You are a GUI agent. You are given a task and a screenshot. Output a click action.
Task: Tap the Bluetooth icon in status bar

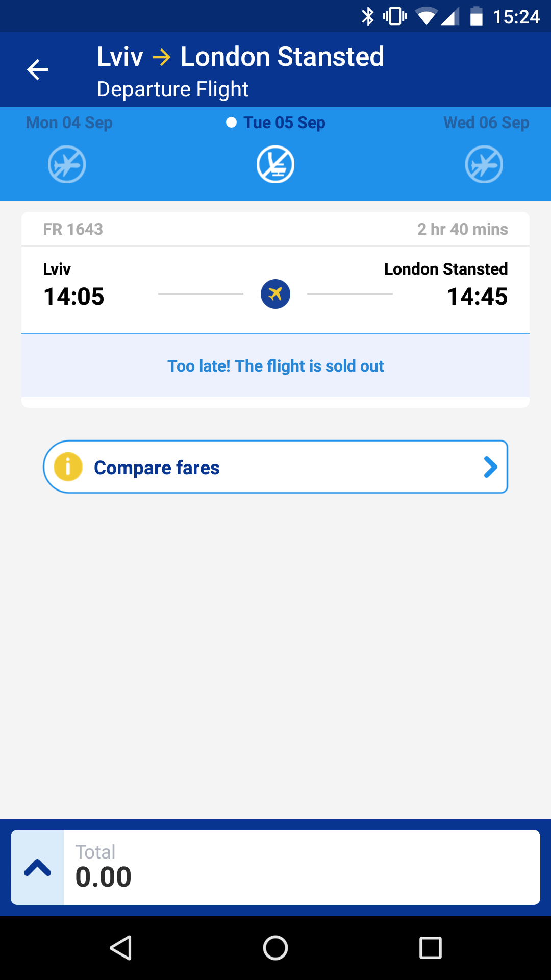tap(367, 16)
